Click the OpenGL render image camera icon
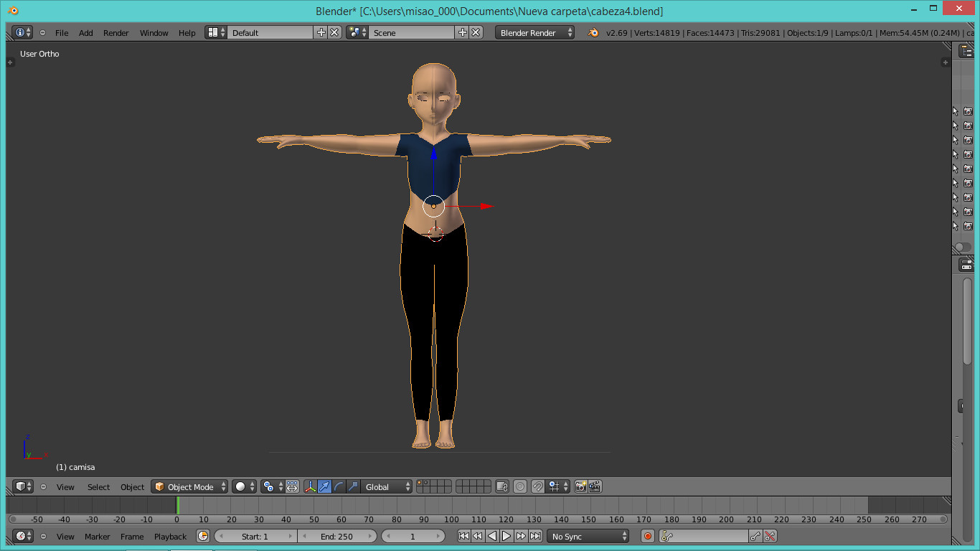Image resolution: width=980 pixels, height=551 pixels. 580,486
